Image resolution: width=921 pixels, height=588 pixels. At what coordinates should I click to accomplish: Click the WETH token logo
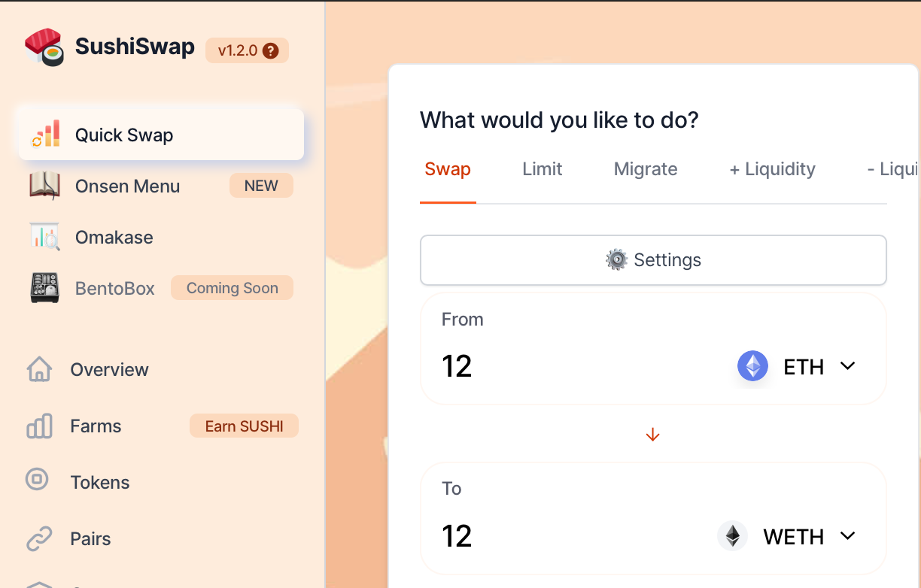(x=732, y=536)
